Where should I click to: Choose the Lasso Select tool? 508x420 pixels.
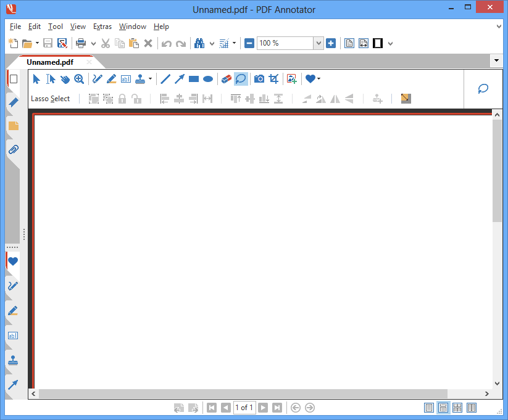coord(240,79)
